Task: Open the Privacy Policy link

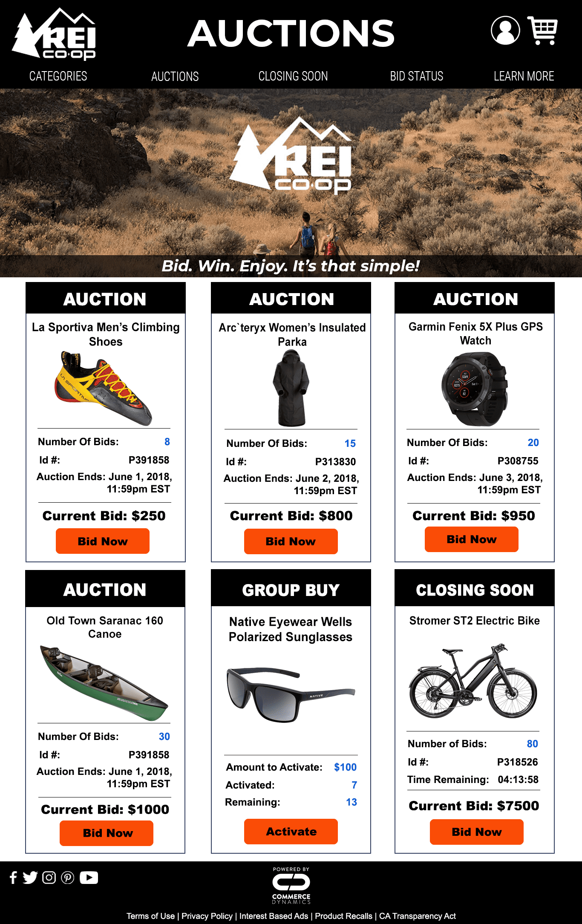Action: pyautogui.click(x=207, y=916)
